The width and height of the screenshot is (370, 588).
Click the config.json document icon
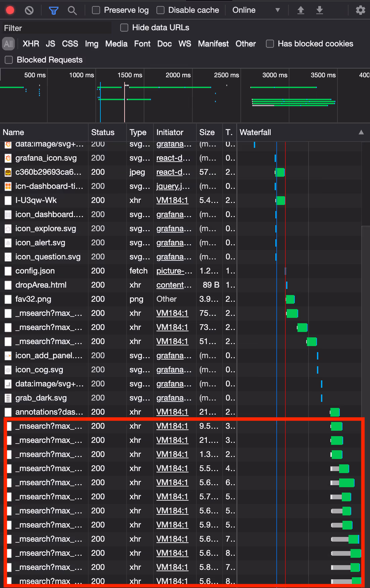coord(8,271)
